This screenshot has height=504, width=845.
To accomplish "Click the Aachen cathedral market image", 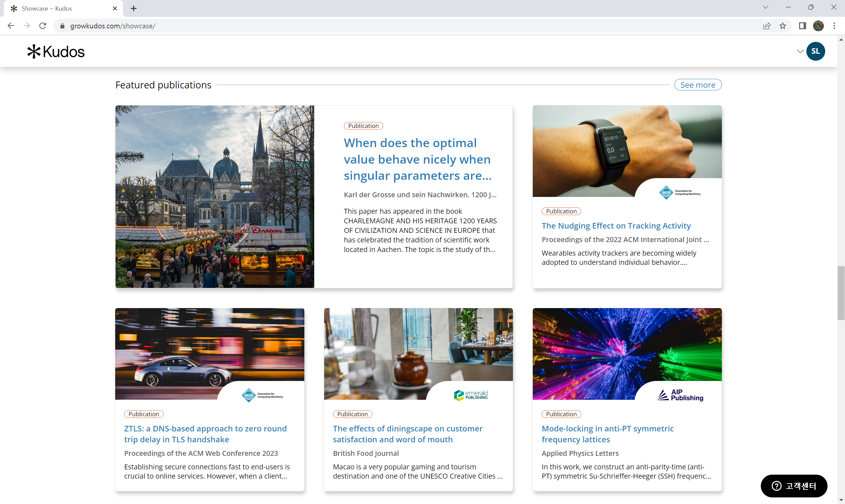I will [215, 197].
